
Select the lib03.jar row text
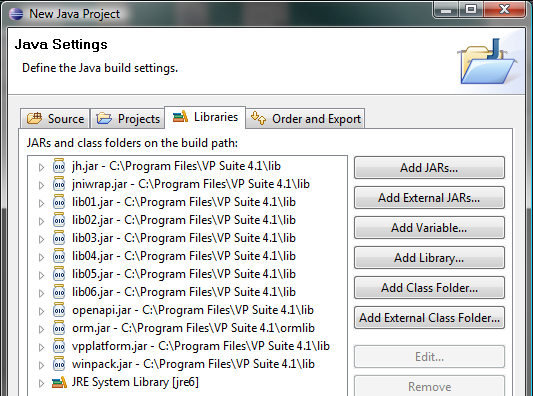point(184,238)
